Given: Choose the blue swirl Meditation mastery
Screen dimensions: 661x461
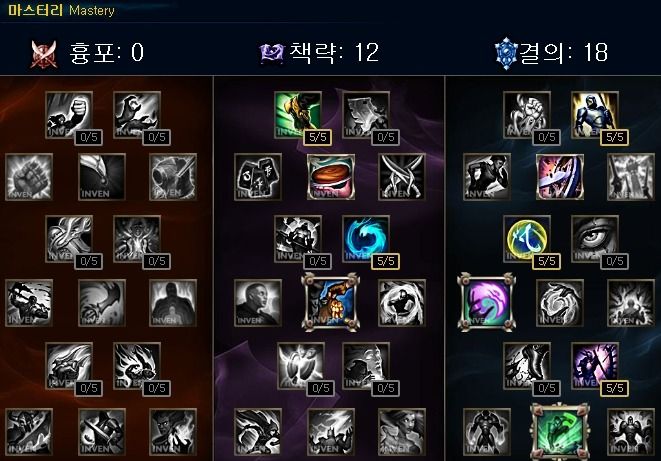Looking at the screenshot, I should click(x=365, y=239).
